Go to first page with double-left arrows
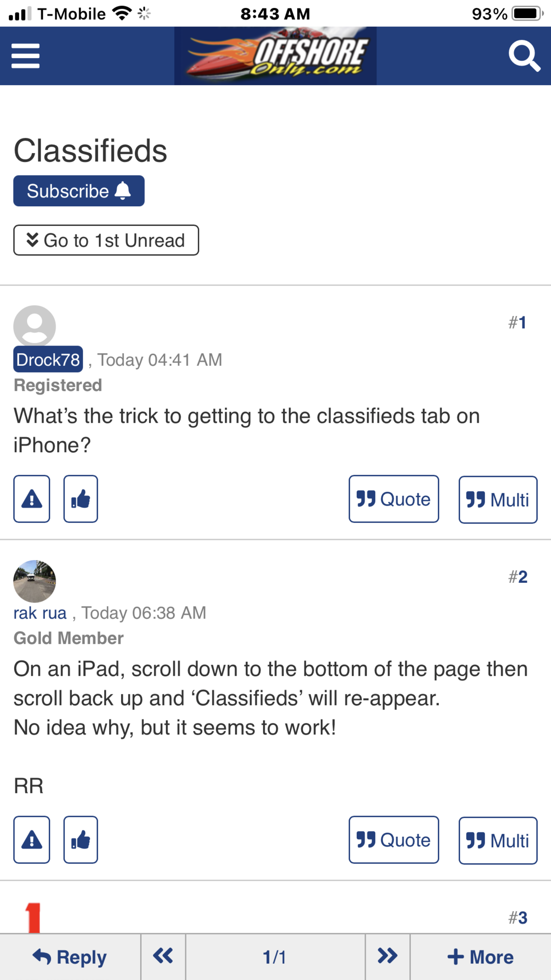 click(x=163, y=956)
